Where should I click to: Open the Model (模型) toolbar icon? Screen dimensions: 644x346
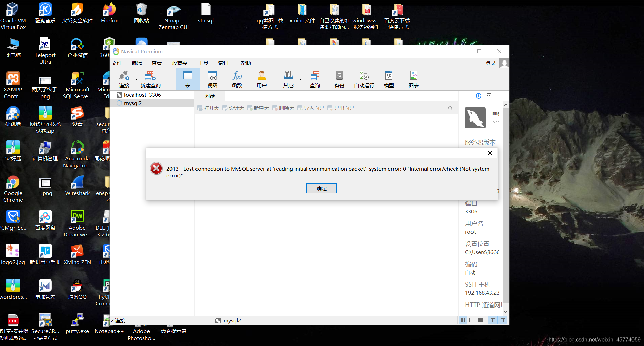click(389, 79)
